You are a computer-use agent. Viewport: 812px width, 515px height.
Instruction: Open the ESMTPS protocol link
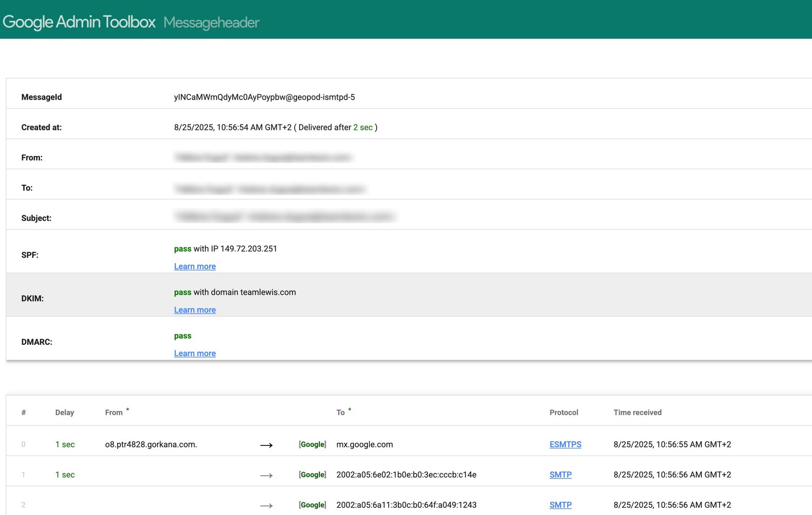coord(565,444)
